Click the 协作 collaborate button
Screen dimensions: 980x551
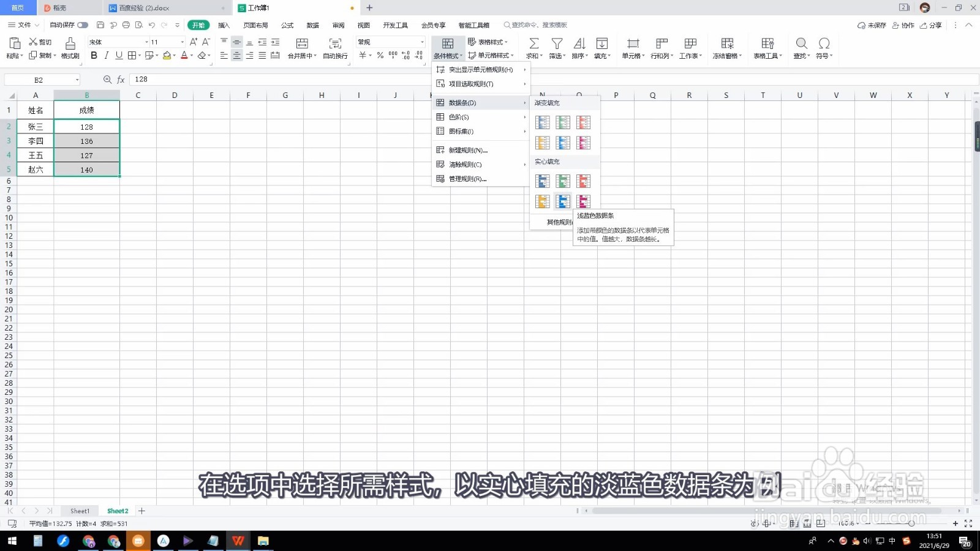pos(903,25)
